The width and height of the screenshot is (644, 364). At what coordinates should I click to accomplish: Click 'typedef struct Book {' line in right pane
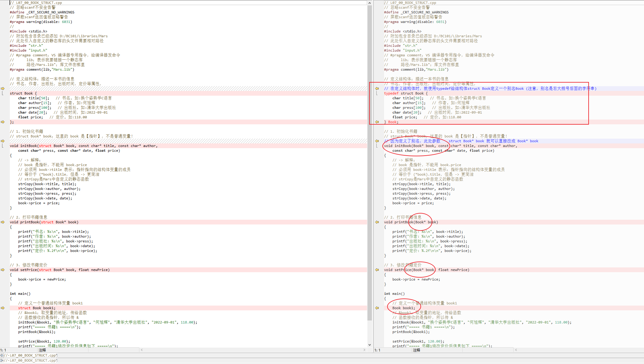406,93
